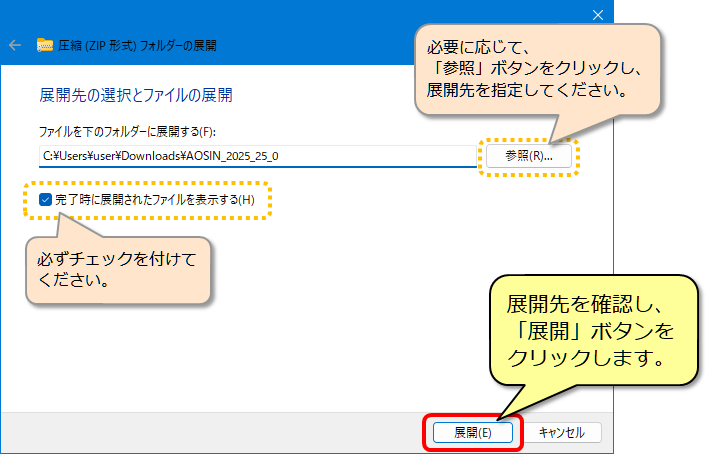
Task: Click the yellow 展開先を確認し callout
Action: point(590,329)
